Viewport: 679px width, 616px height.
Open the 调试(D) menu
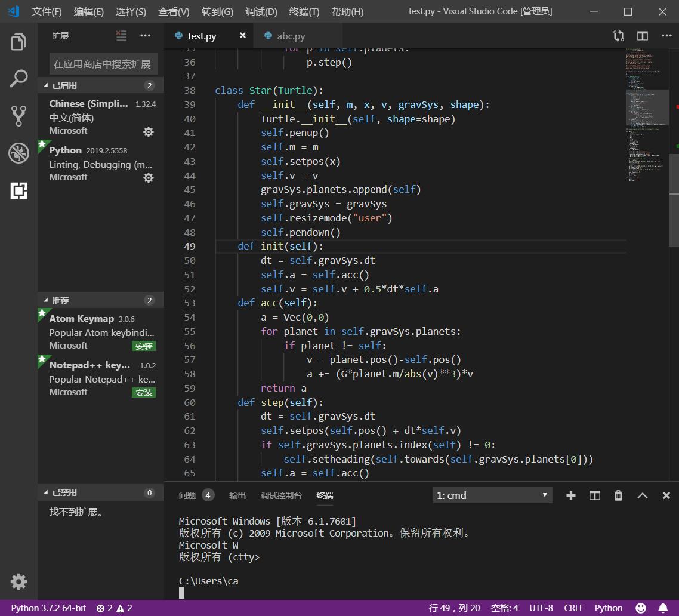tap(261, 12)
